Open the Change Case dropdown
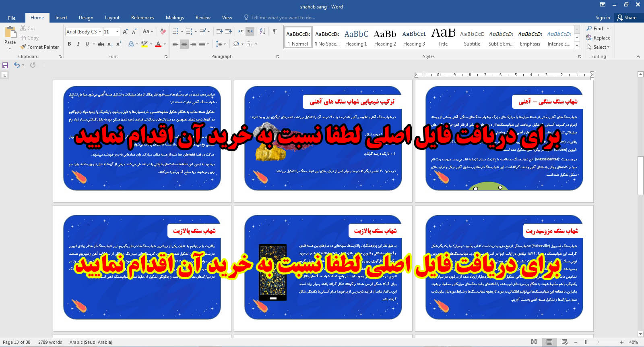644x347 pixels. (x=148, y=31)
